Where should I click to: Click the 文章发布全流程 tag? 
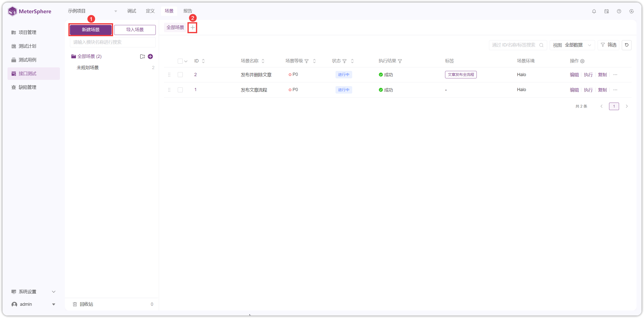[x=461, y=74]
